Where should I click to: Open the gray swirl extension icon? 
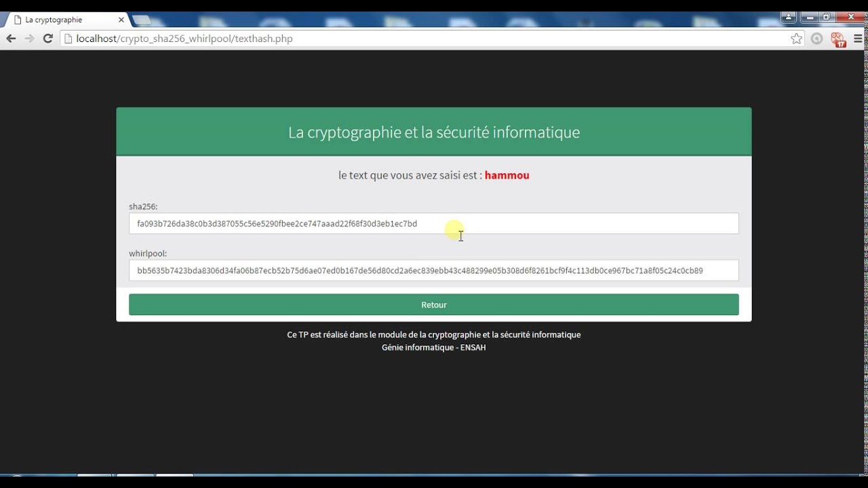click(816, 39)
